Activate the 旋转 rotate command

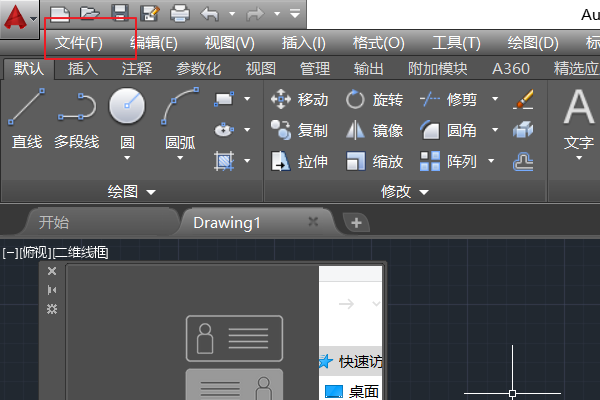point(374,99)
